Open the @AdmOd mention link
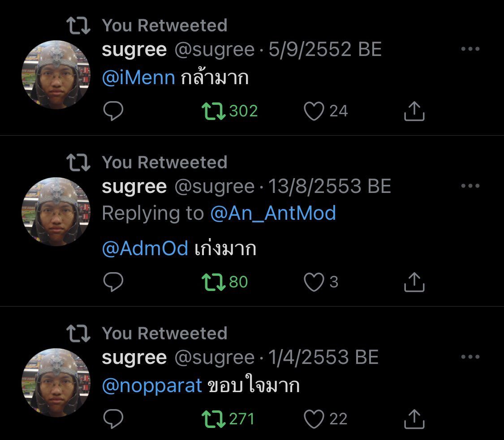Viewport: 504px width, 440px height. click(x=145, y=248)
